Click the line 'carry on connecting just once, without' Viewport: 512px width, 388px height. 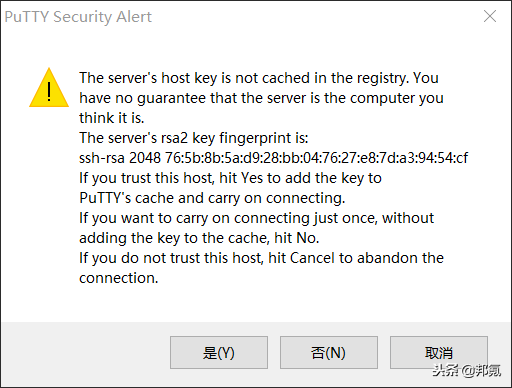305,218
